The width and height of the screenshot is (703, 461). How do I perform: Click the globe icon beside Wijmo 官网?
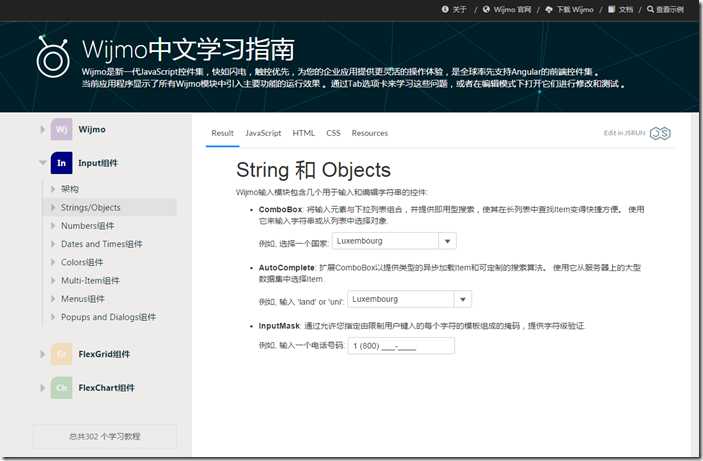click(x=486, y=9)
